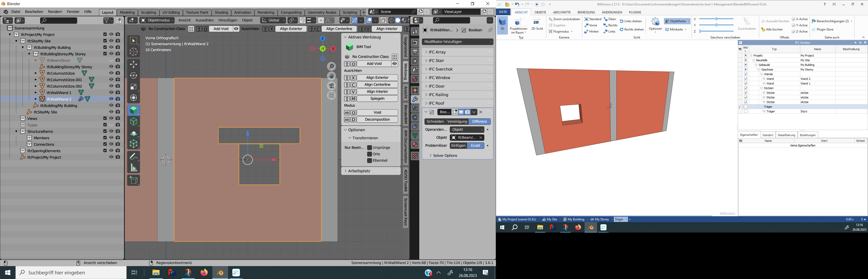This screenshot has width=868, height=279.
Task: Uncheck the Wand 1 row checkbox
Action: click(x=746, y=83)
